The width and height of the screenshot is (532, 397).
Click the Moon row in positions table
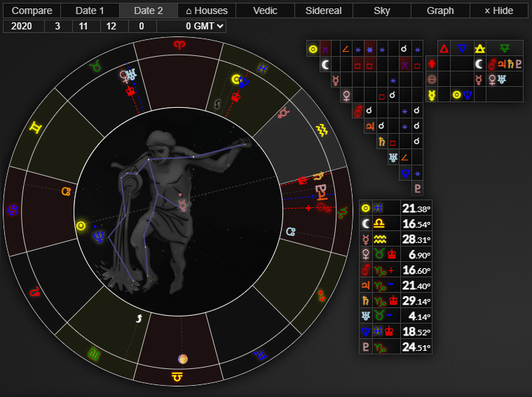point(395,223)
